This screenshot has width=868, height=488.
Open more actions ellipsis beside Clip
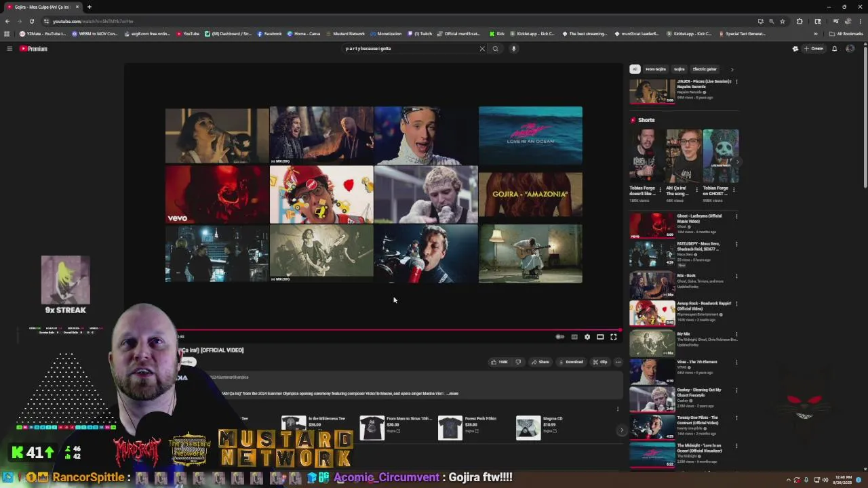[x=618, y=362]
